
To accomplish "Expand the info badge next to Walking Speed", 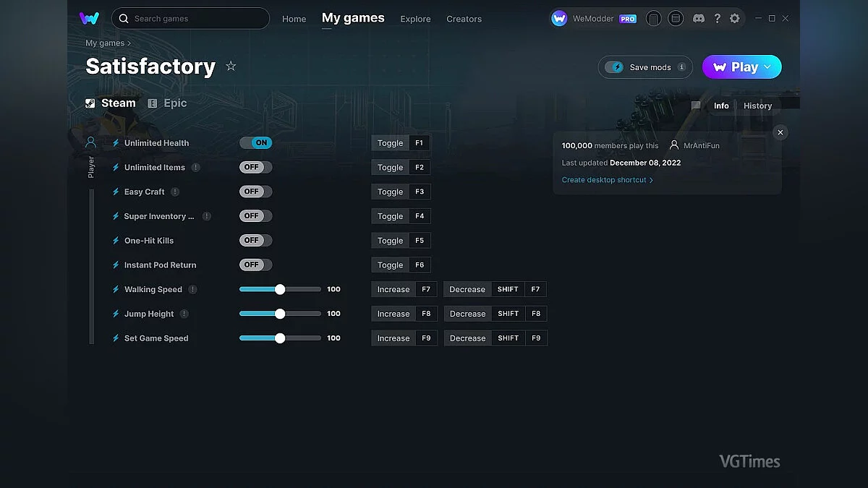I will [194, 288].
